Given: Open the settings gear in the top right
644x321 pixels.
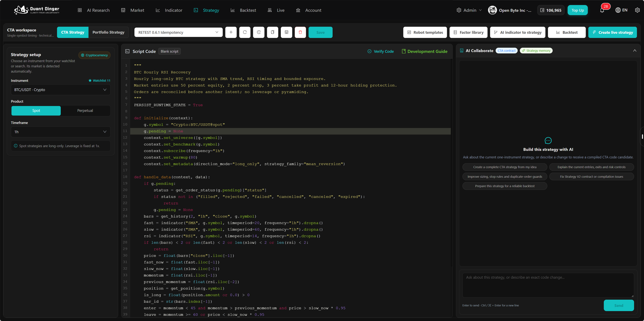Looking at the screenshot, I should point(637,10).
